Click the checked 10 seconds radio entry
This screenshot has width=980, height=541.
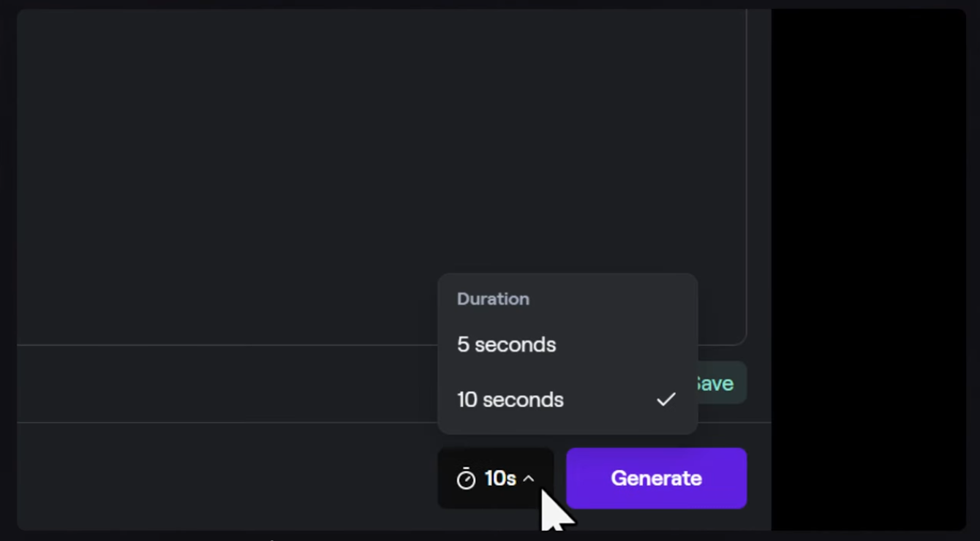(568, 400)
